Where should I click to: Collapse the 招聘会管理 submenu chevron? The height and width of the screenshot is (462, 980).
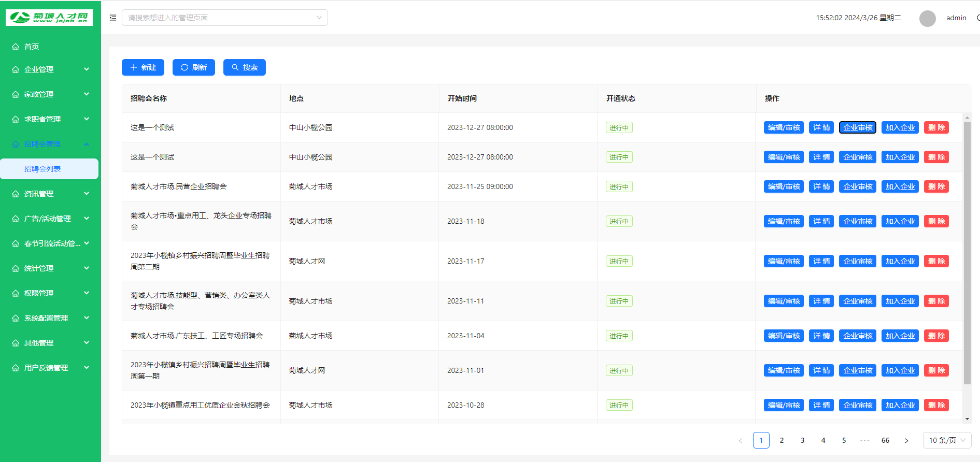coord(87,144)
